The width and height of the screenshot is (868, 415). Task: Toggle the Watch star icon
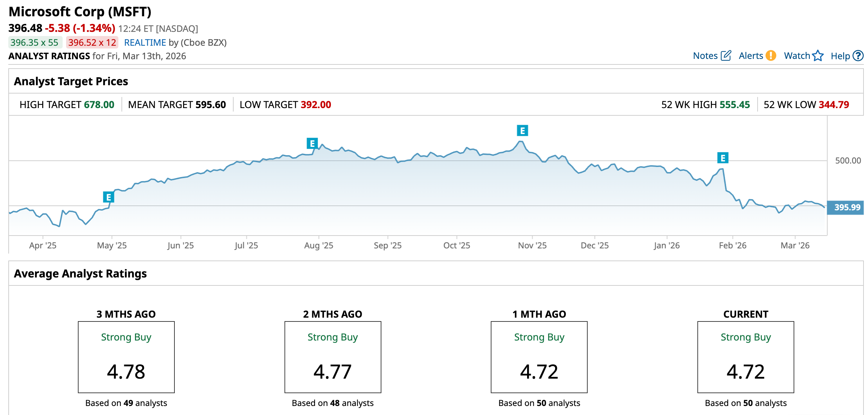[818, 56]
